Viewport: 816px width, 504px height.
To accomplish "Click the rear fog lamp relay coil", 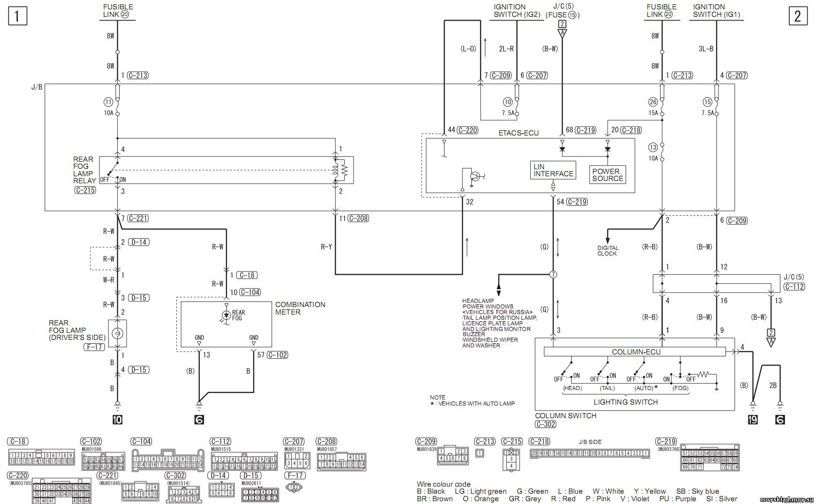I will point(336,171).
